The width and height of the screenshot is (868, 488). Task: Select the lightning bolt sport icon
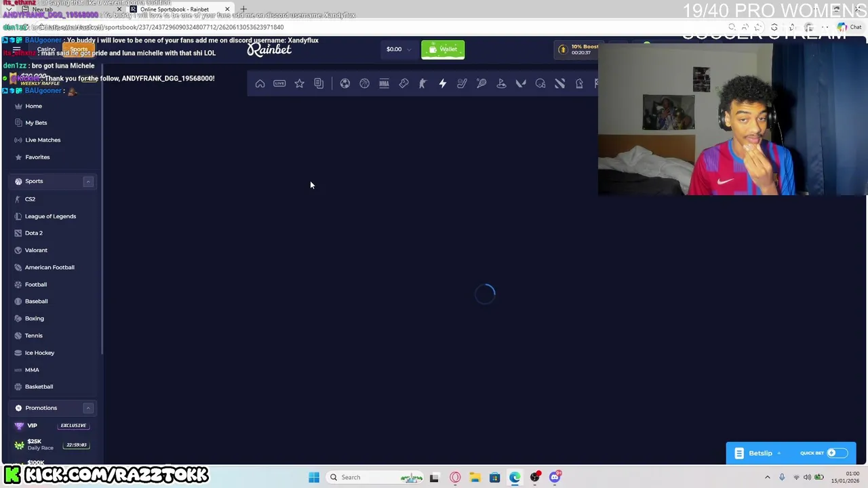click(443, 83)
